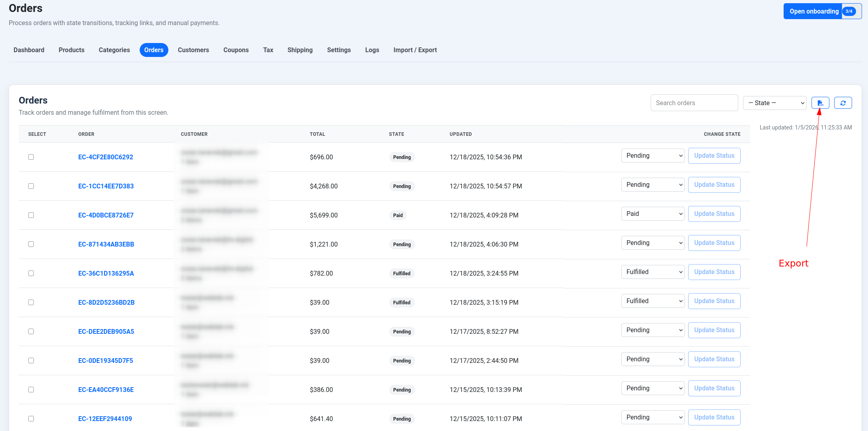Click Open onboarding button
The image size is (868, 431).
pos(813,11)
